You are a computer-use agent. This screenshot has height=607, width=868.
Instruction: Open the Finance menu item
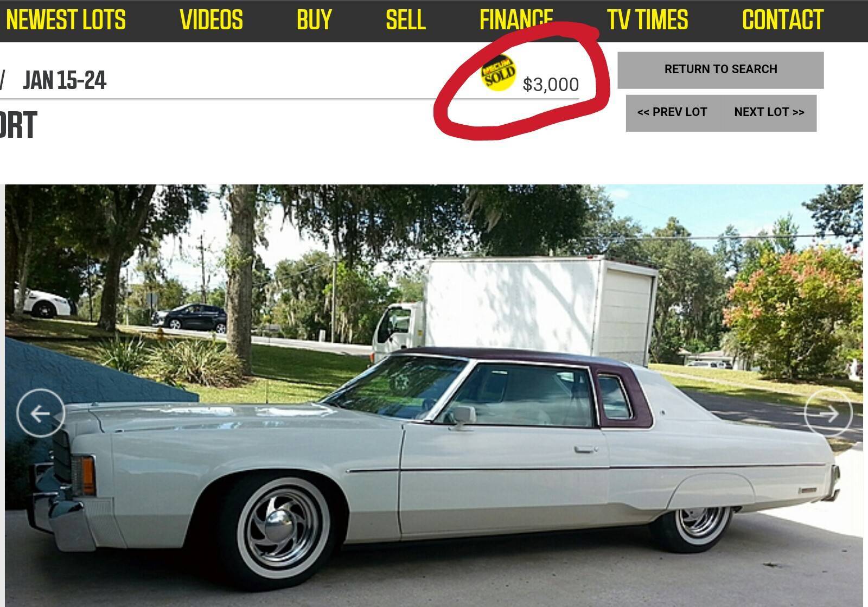coord(516,20)
